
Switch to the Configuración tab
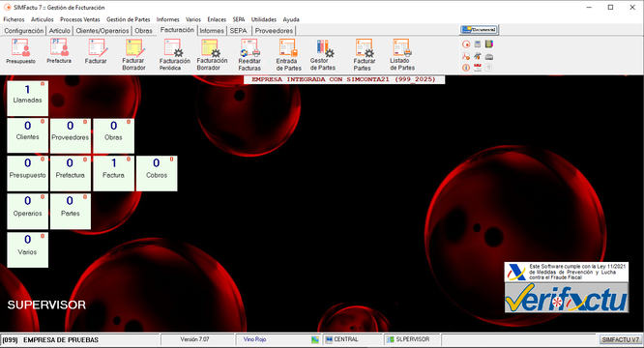point(24,31)
